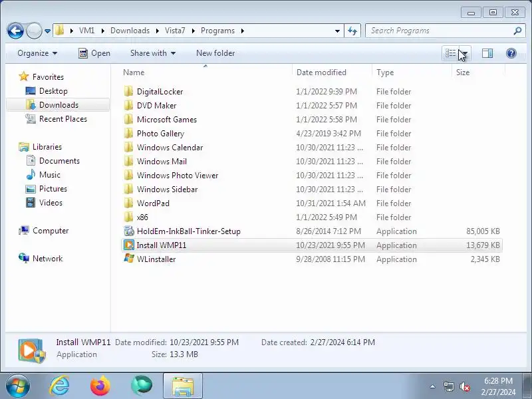
Task: Open the address bar history dropdown
Action: click(x=337, y=31)
